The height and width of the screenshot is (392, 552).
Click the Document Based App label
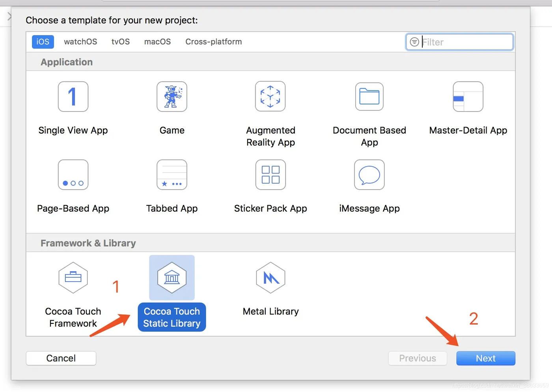point(369,136)
